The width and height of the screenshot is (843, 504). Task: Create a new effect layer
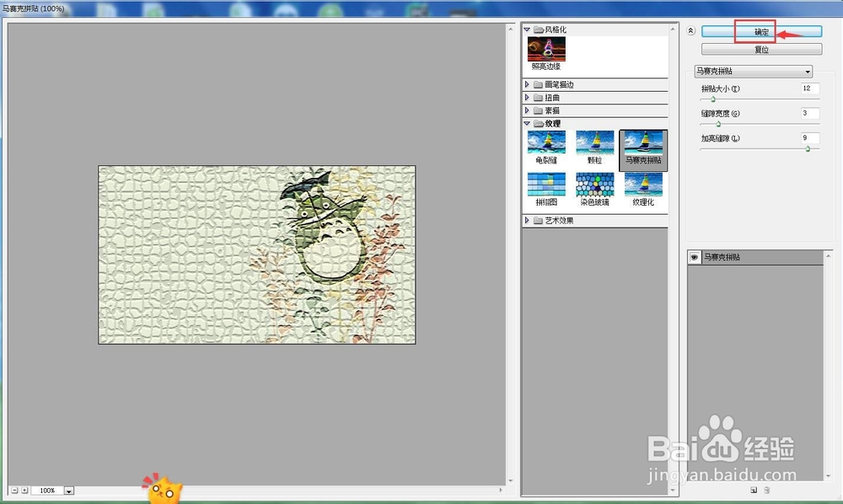(754, 490)
